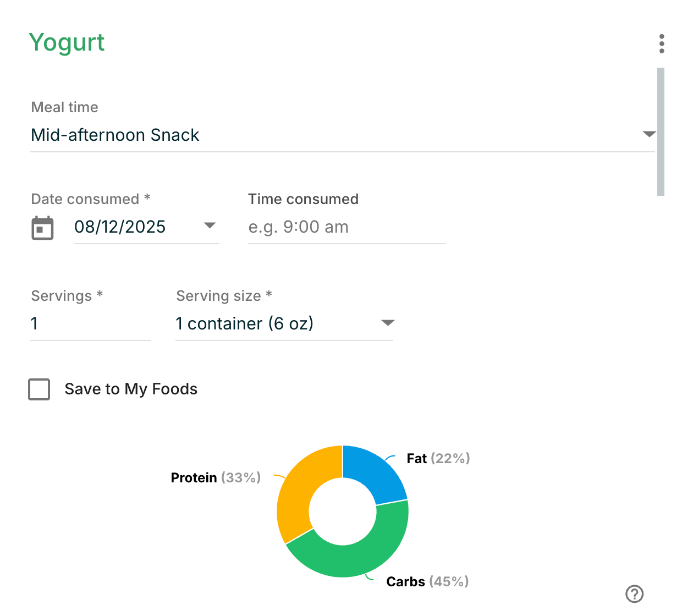Tick the Save to My Foods checkbox
Screen dimensions: 693x616
pyautogui.click(x=40, y=389)
